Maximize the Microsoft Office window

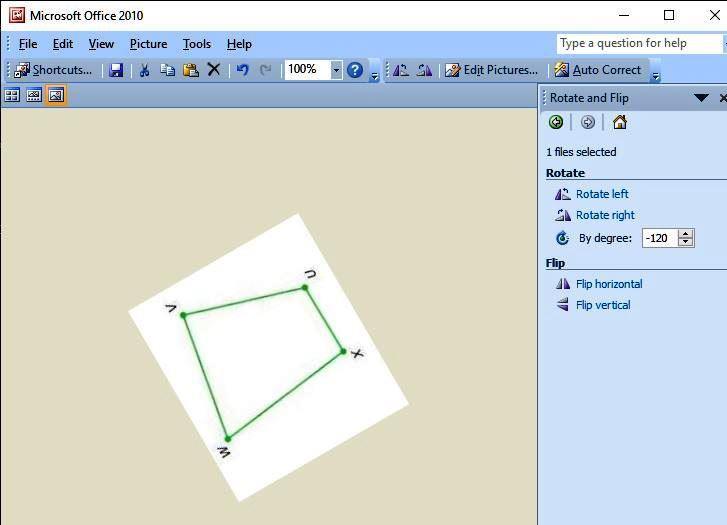669,15
